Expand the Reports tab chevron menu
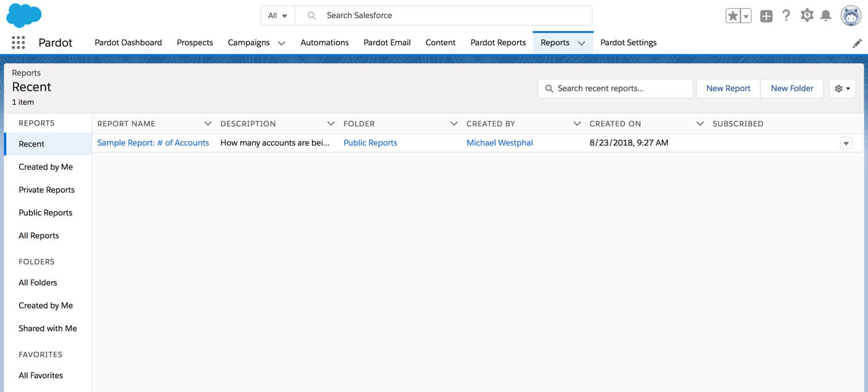This screenshot has height=392, width=868. (x=582, y=43)
